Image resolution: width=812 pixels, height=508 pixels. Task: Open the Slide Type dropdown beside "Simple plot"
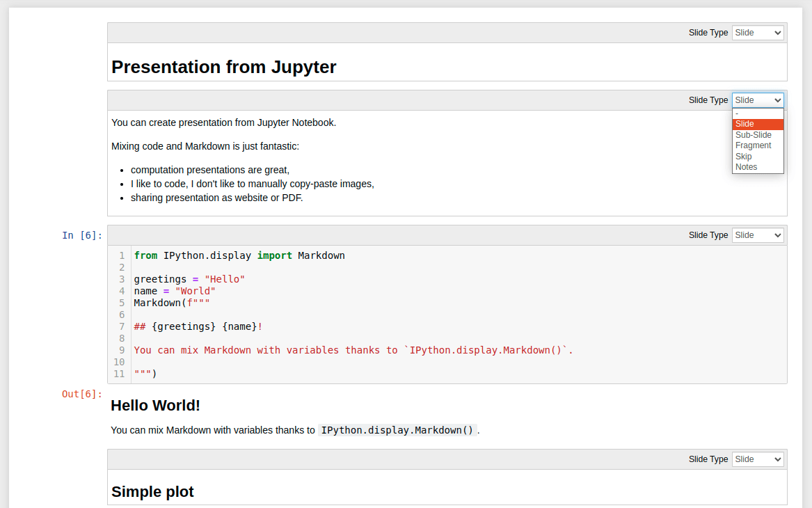point(757,459)
